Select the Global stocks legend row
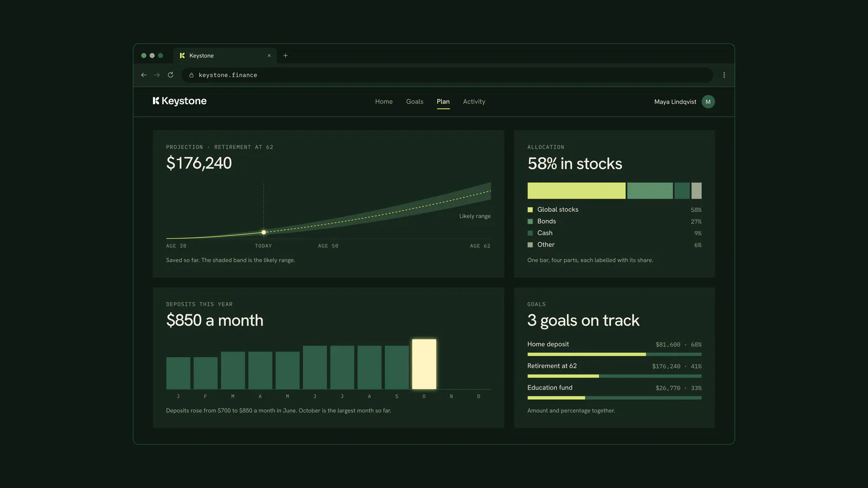 [614, 209]
